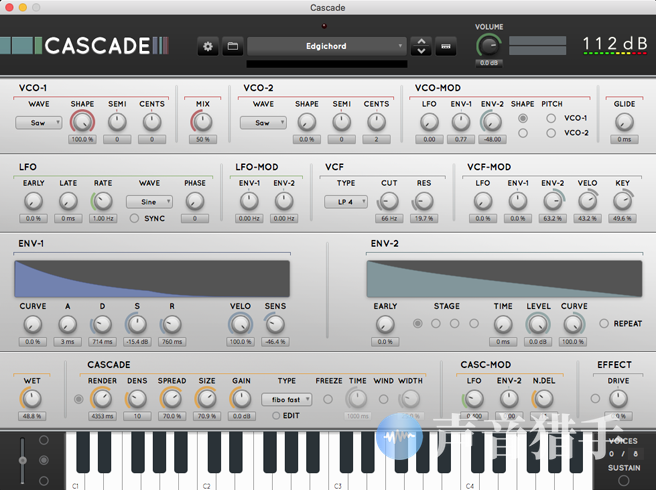Enable ENV-2 REPEAT option
The image size is (656, 490).
pyautogui.click(x=604, y=323)
